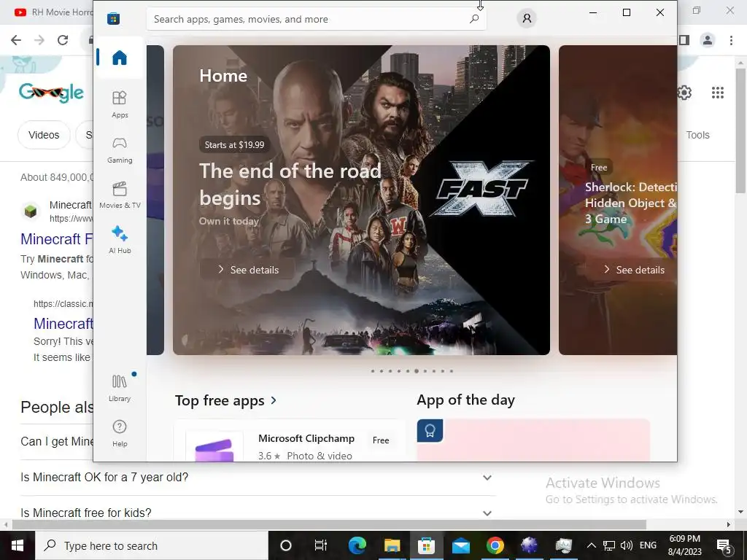Open the Gaming section in Store

click(x=120, y=149)
